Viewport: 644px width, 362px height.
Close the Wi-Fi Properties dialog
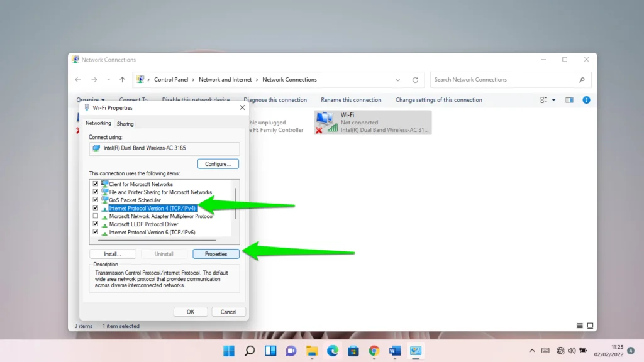242,107
